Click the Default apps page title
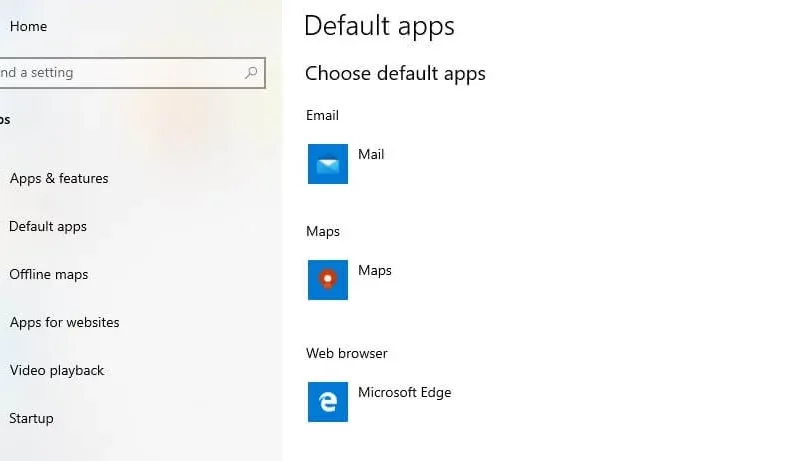 click(x=379, y=27)
